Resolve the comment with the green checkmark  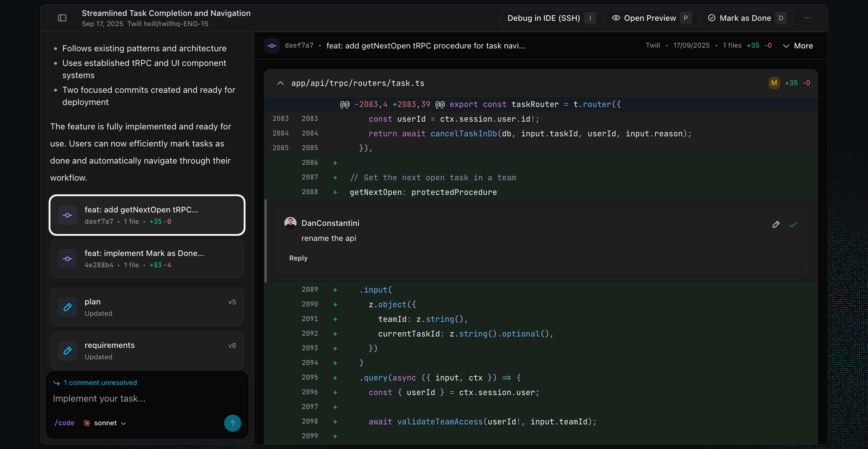coord(793,224)
